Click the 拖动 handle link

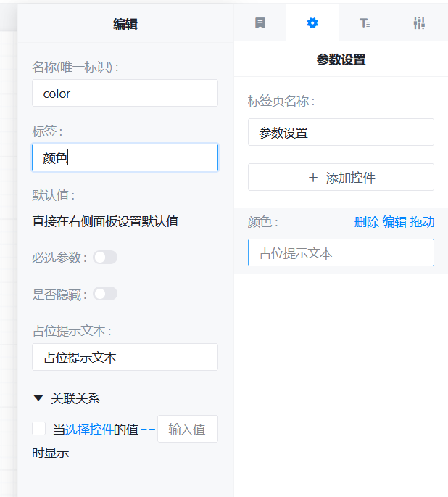pos(422,222)
